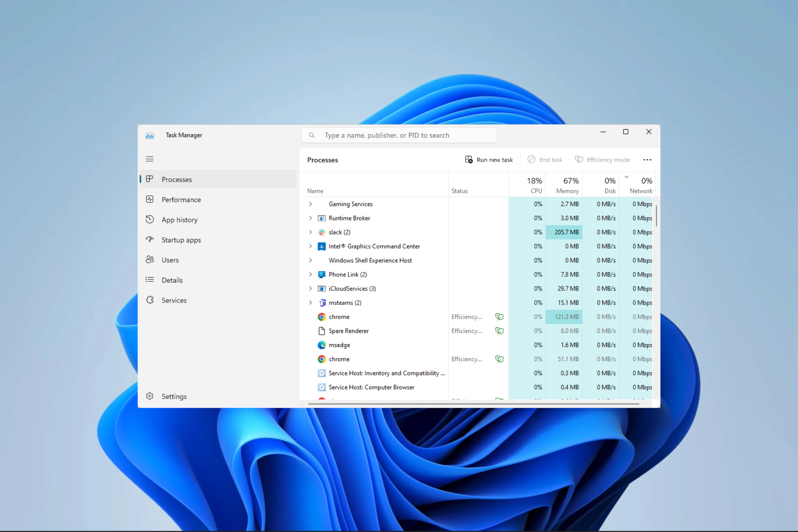The height and width of the screenshot is (532, 798).
Task: Sort by the Status column header
Action: pyautogui.click(x=479, y=185)
